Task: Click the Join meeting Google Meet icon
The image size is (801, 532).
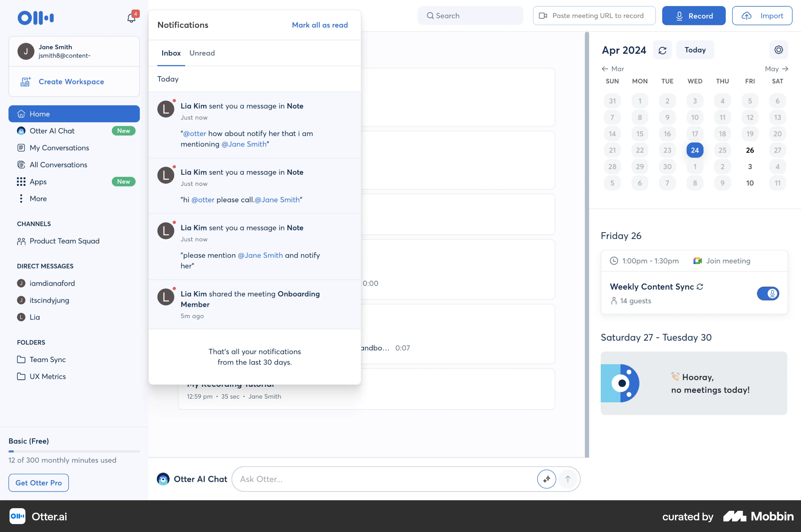Action: [x=697, y=260]
